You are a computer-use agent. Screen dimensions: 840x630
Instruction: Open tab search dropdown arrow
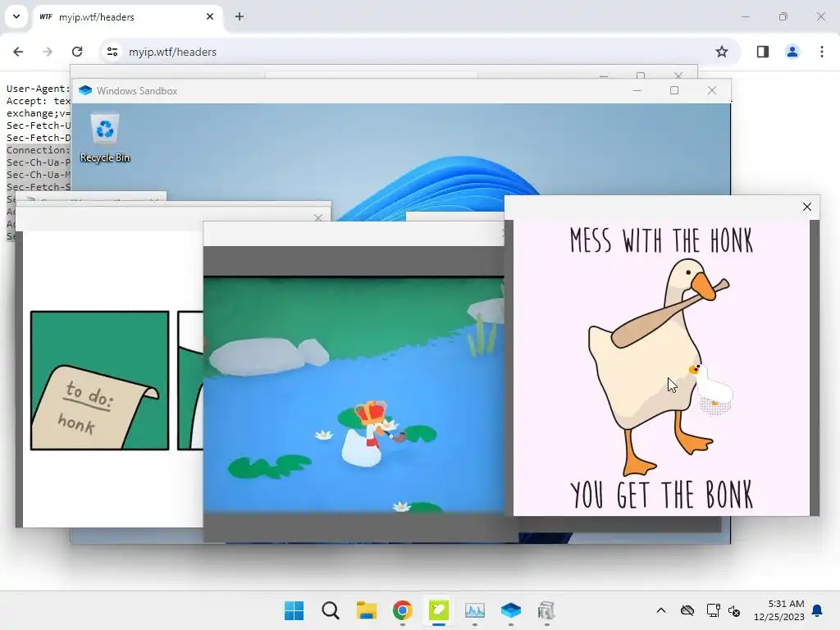16,16
